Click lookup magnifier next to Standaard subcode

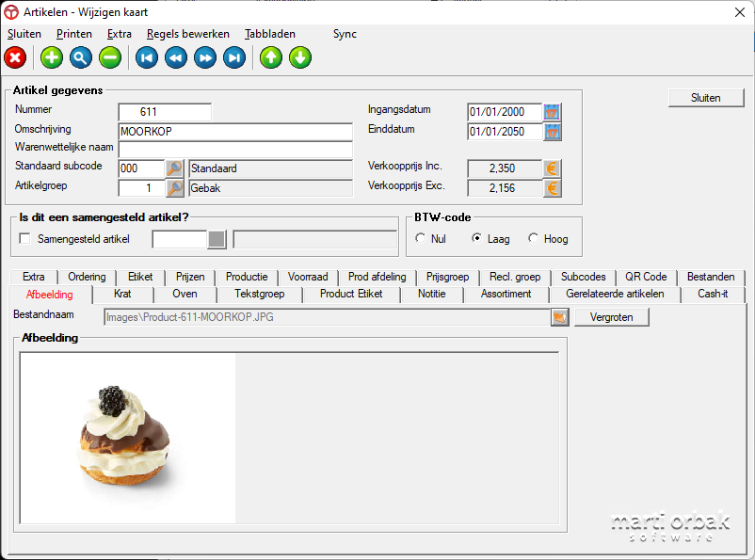coord(174,168)
